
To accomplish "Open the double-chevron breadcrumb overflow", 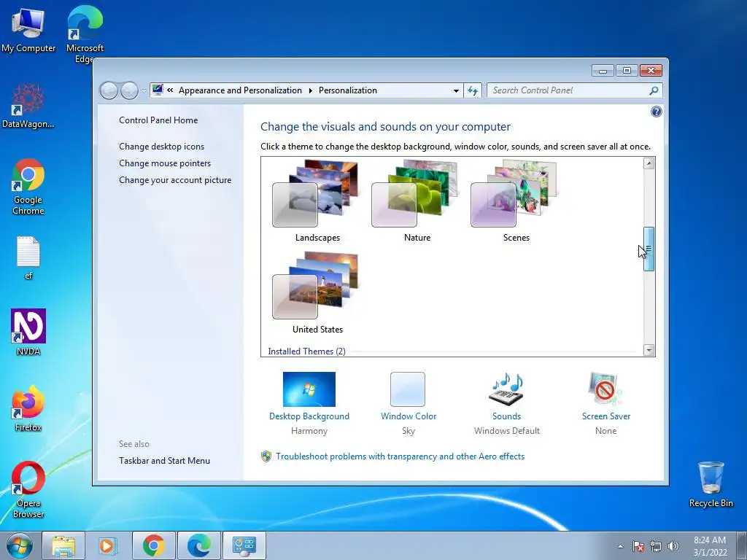I will [169, 90].
